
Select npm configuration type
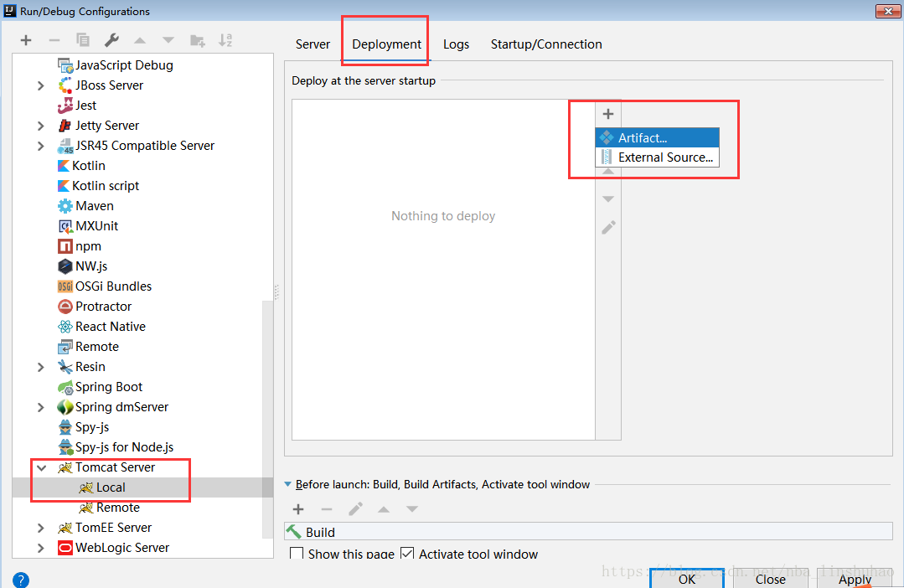click(x=80, y=246)
